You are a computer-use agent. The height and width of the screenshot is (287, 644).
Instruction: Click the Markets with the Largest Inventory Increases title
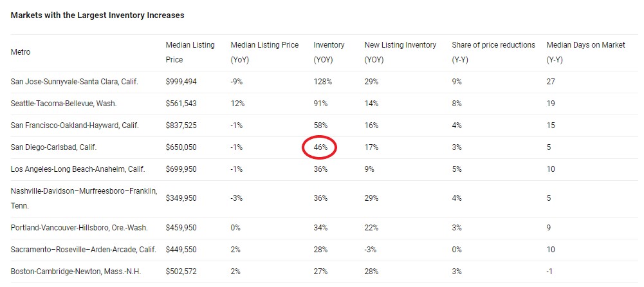point(97,15)
